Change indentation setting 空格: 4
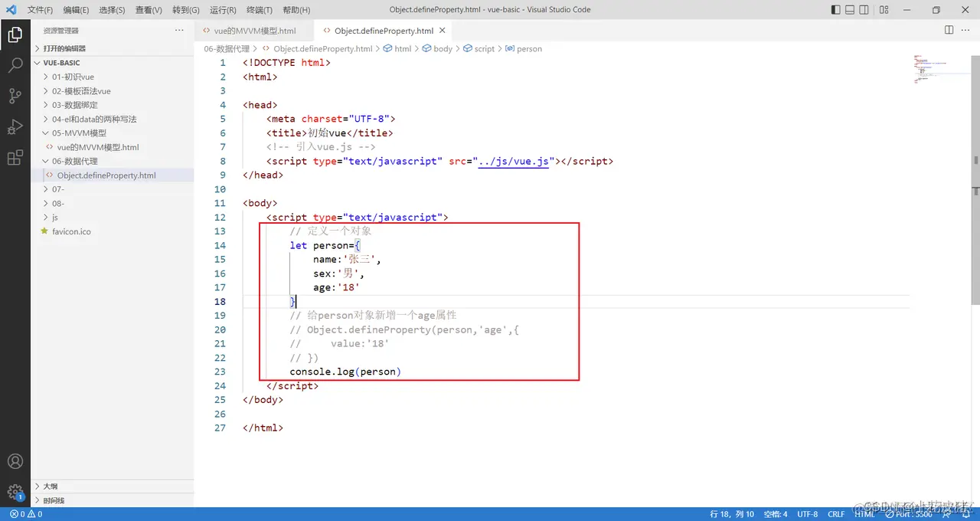This screenshot has height=521, width=980. 775,514
